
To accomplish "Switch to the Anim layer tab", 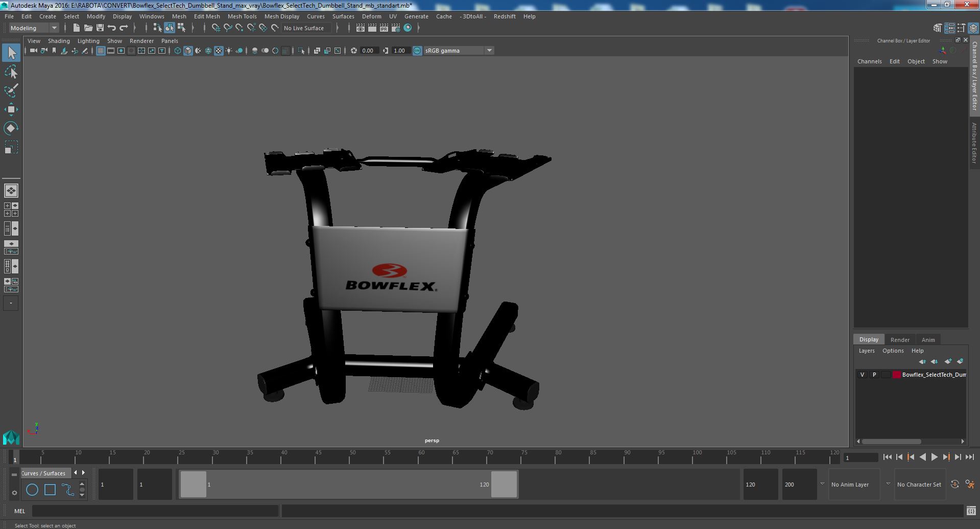I will tap(928, 340).
